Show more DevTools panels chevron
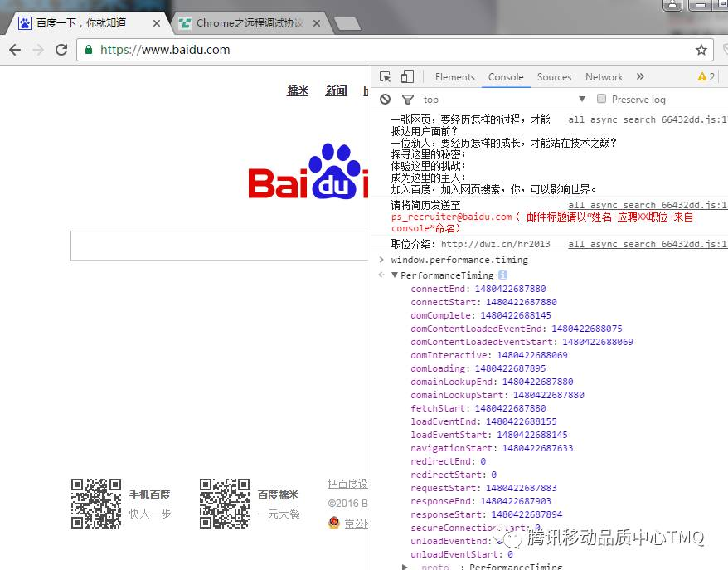Screen dimensions: 728x570 tap(640, 76)
